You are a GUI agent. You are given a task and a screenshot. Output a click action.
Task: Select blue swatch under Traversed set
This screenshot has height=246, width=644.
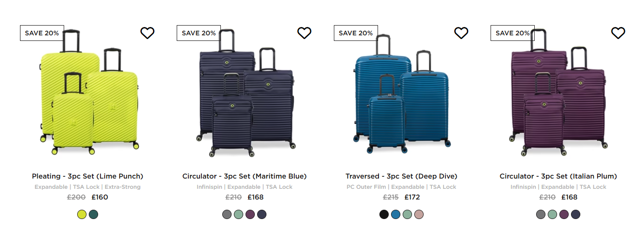click(x=396, y=214)
